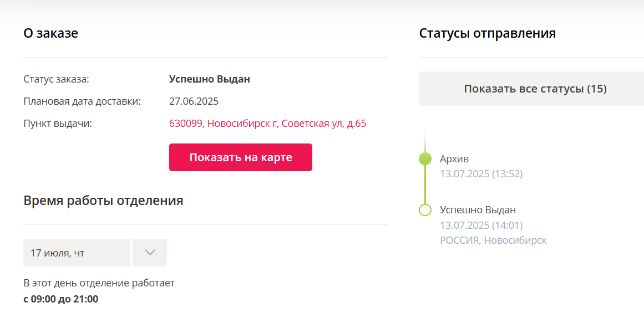The image size is (644, 318).
Task: Select the 17 июля, чт date field
Action: (x=77, y=253)
